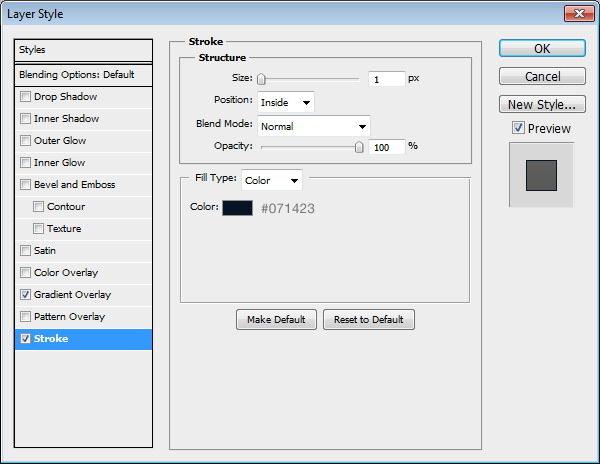
Task: Uncheck the Gradient Overlay checkbox
Action: pyautogui.click(x=25, y=295)
